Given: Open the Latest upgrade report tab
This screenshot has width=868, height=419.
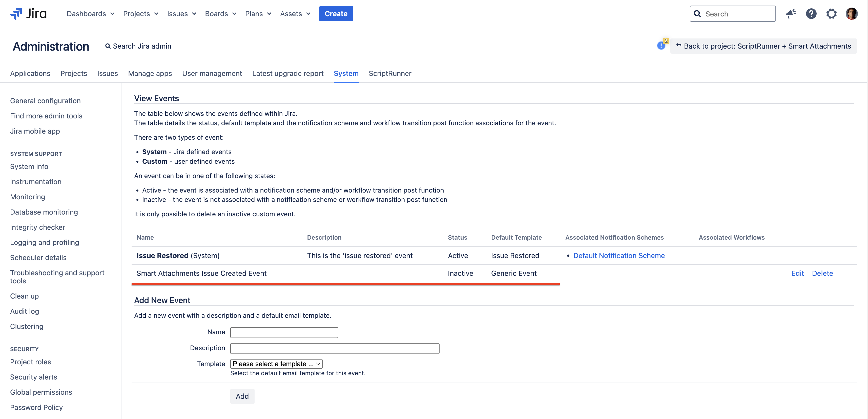Looking at the screenshot, I should coord(288,73).
